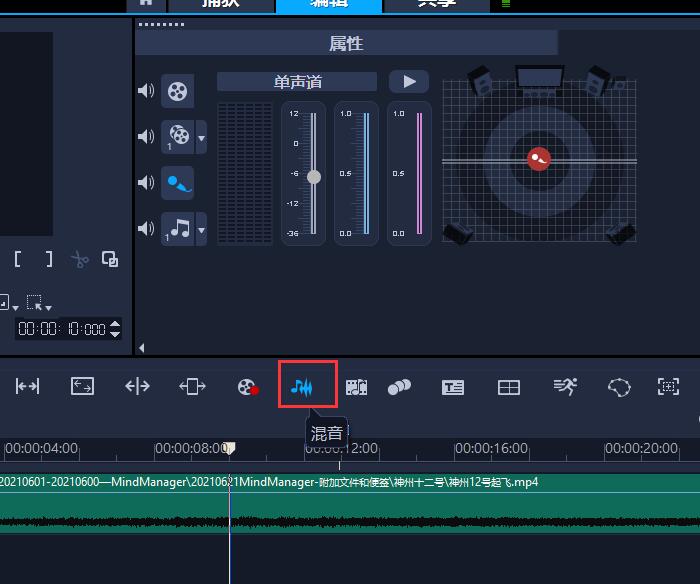Click the mask creator lasso icon

(619, 387)
